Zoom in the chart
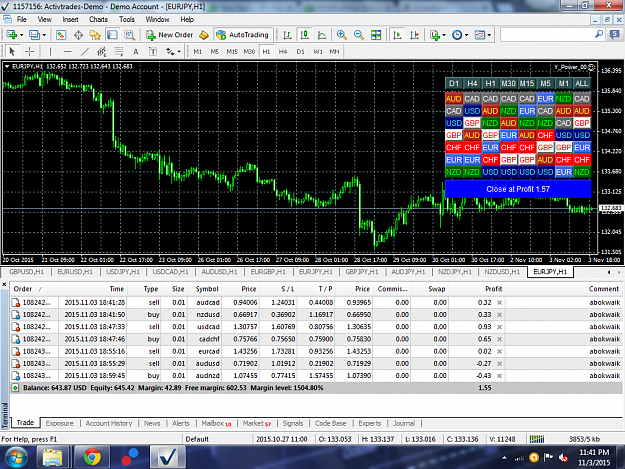The width and height of the screenshot is (625, 469). click(342, 35)
